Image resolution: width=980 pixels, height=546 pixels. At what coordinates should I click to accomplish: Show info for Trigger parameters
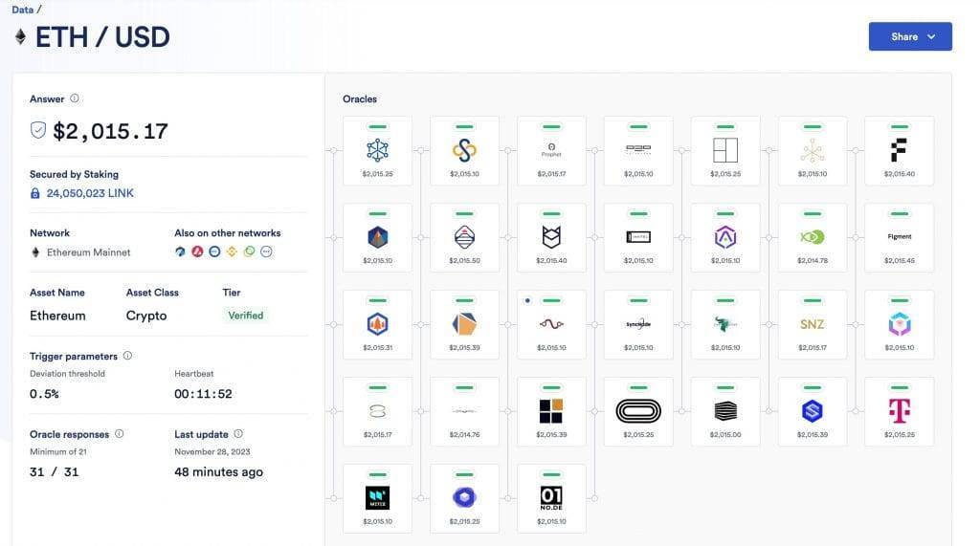click(127, 356)
